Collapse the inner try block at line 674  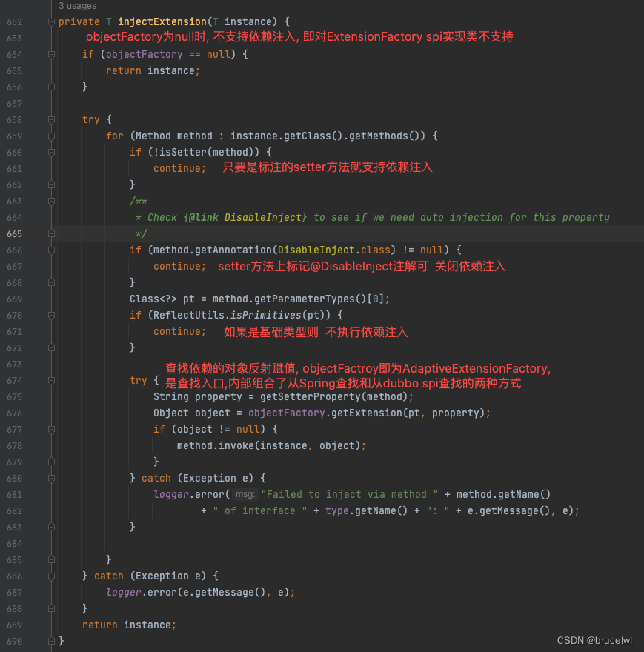[51, 381]
